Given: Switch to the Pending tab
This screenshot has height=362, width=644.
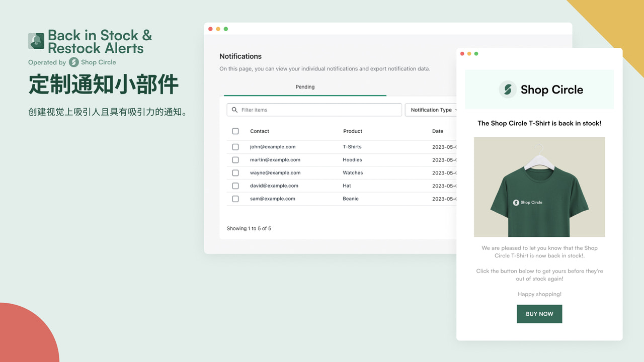Looking at the screenshot, I should coord(305,87).
